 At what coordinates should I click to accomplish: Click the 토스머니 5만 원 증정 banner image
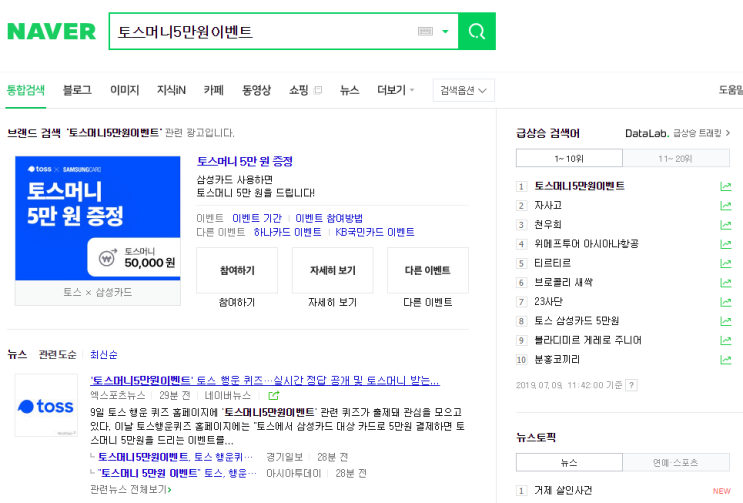98,218
